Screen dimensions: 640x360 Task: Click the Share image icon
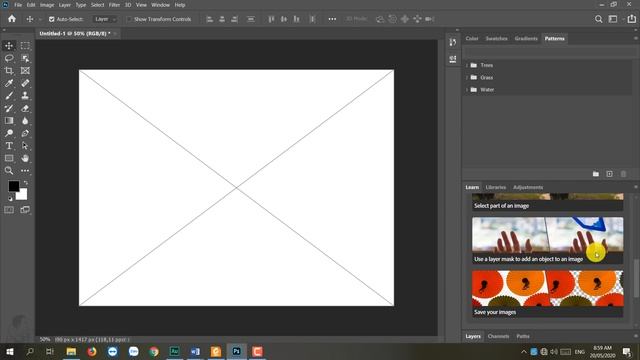click(631, 19)
